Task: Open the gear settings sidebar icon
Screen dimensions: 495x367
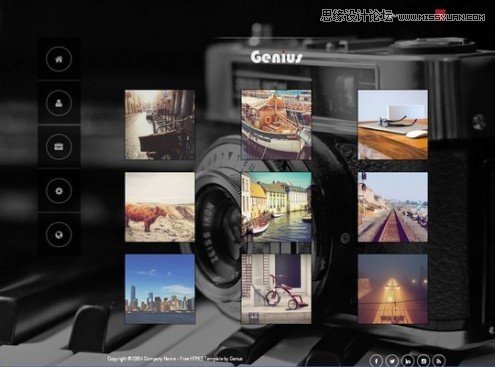Action: click(59, 191)
